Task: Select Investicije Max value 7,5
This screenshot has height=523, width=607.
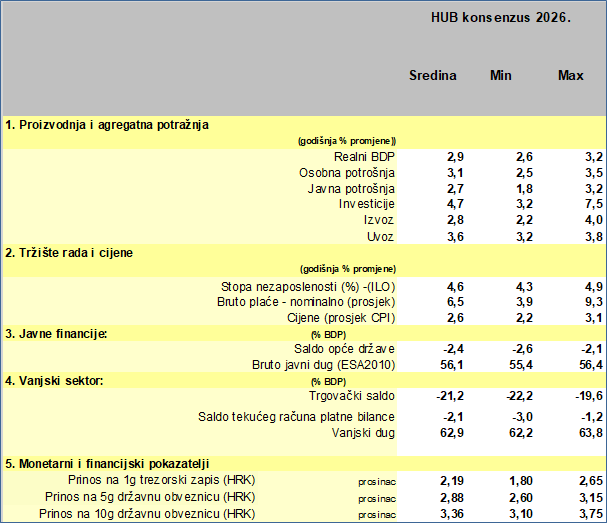Action: tap(594, 204)
